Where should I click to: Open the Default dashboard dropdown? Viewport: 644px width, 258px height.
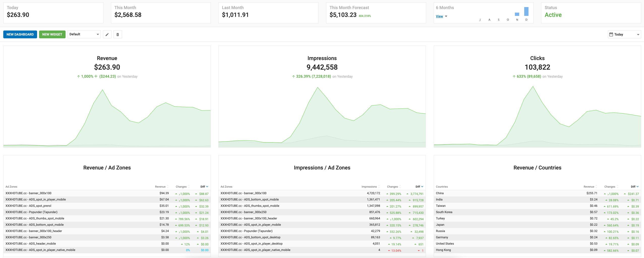tap(84, 34)
